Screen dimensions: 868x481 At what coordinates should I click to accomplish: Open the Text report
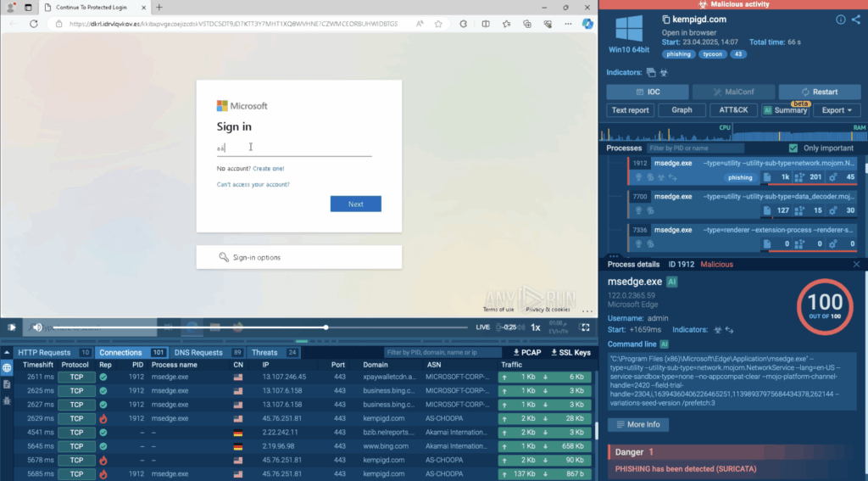coord(630,110)
